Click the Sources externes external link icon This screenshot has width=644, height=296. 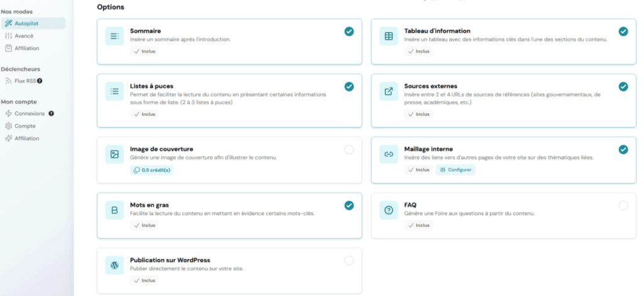tap(389, 92)
